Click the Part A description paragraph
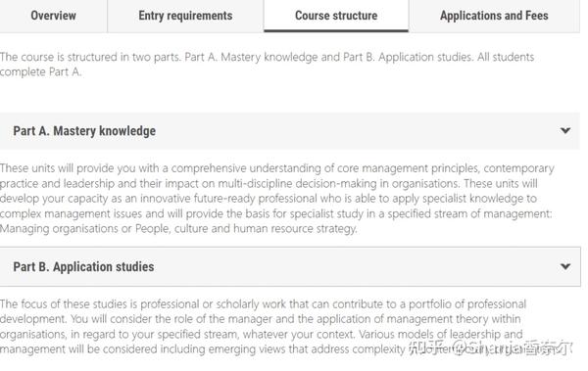Image resolution: width=588 pixels, height=371 pixels. [276, 199]
